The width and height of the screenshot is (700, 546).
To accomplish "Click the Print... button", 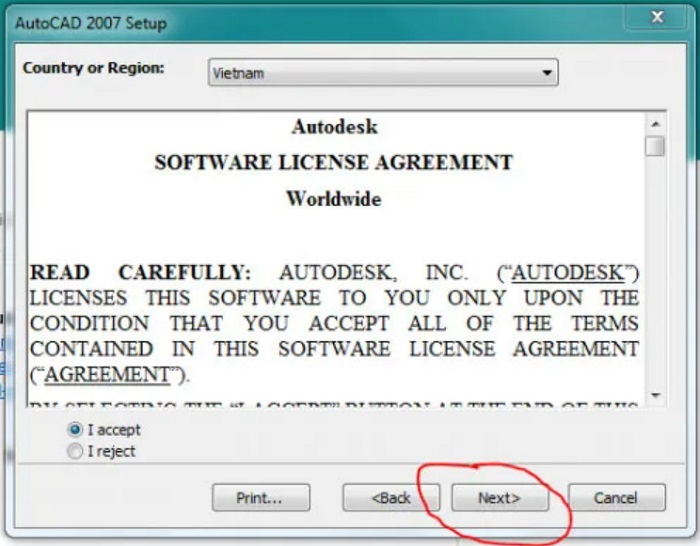I will 261,498.
